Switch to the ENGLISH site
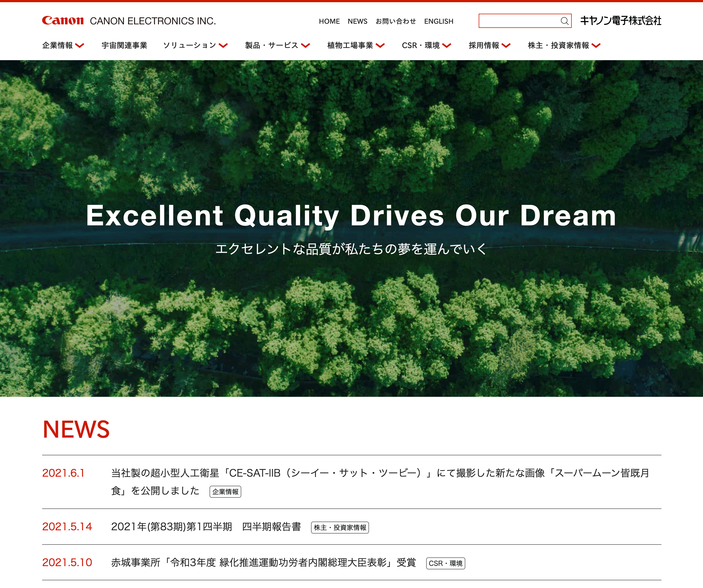Screen dimensions: 703x588 pyautogui.click(x=438, y=21)
